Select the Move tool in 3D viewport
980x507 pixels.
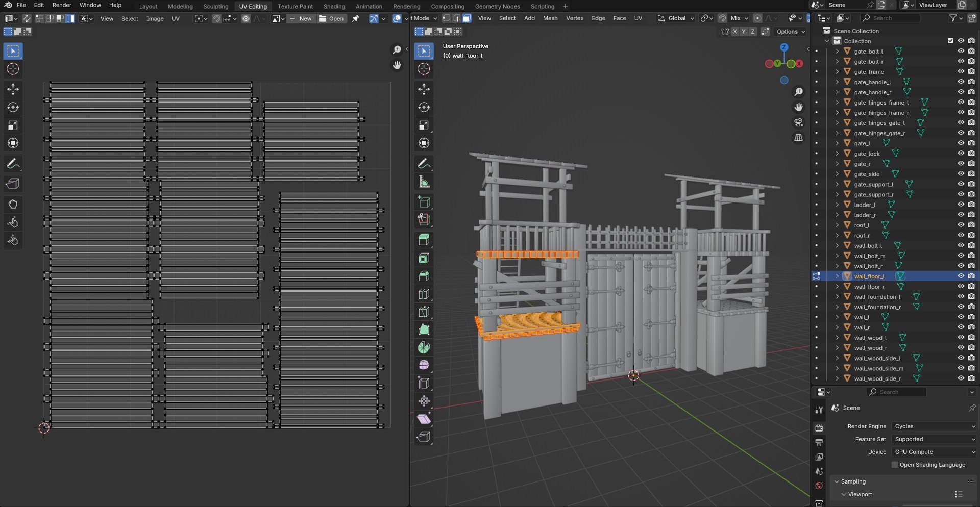click(424, 89)
